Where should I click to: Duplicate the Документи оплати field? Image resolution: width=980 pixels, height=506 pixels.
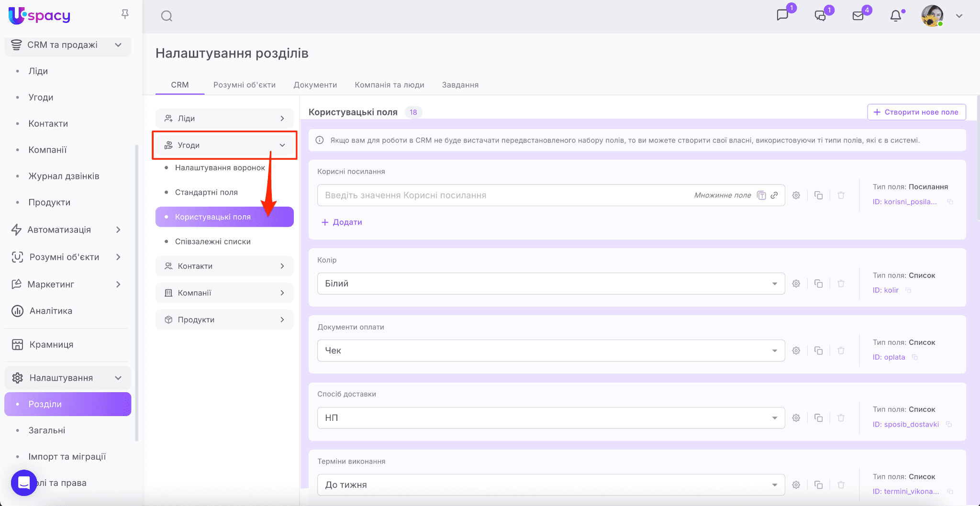[819, 351]
